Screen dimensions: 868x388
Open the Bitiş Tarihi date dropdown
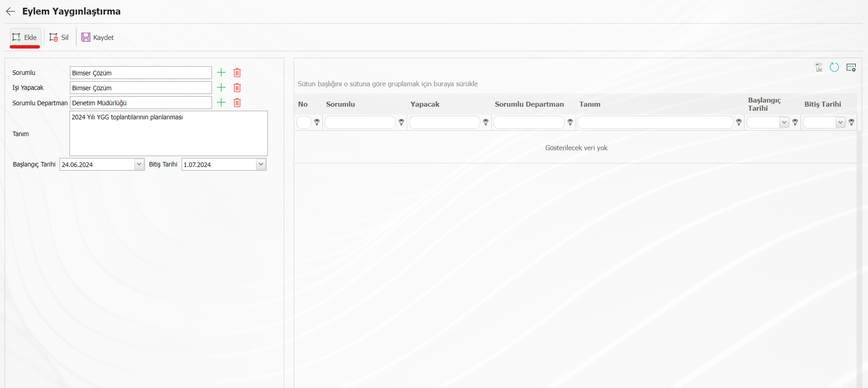click(x=261, y=164)
